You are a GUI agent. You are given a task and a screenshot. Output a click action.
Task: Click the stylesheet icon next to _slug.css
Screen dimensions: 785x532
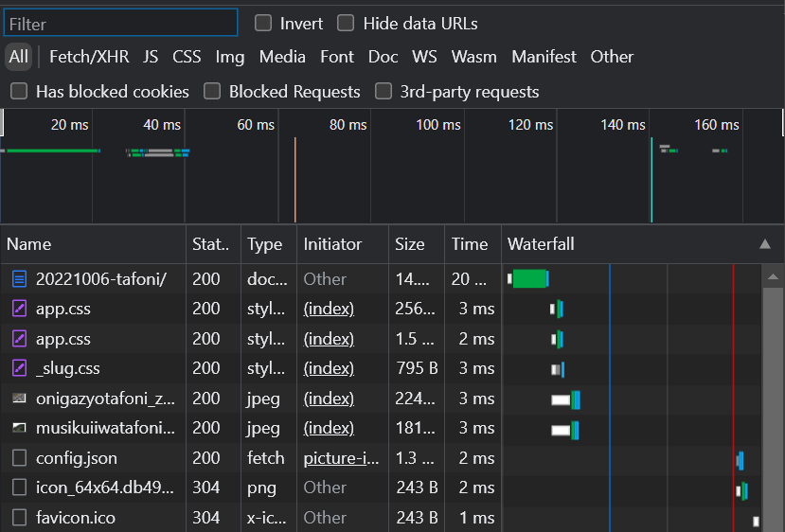point(19,368)
